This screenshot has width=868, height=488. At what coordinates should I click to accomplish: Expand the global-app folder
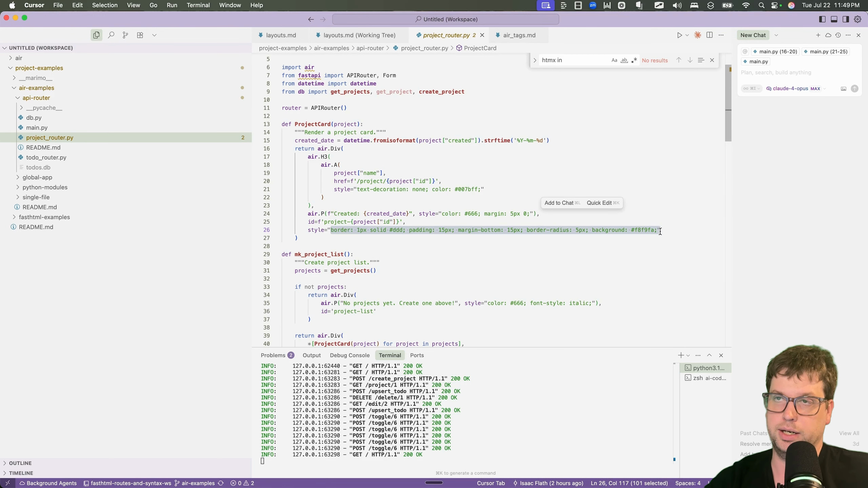(37, 177)
